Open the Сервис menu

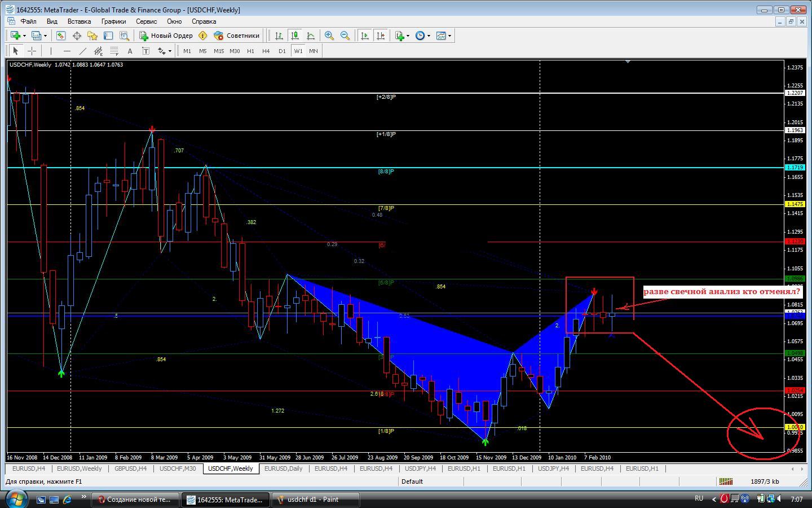tap(146, 21)
